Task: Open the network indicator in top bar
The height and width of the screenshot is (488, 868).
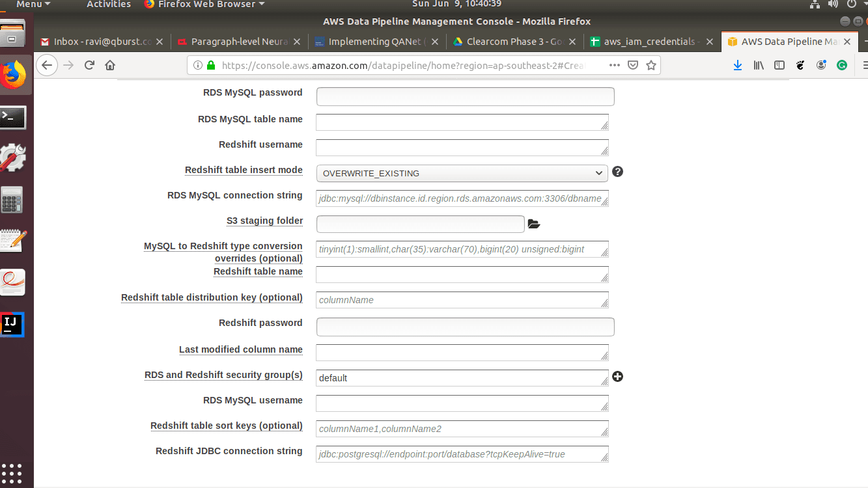Action: pyautogui.click(x=815, y=5)
